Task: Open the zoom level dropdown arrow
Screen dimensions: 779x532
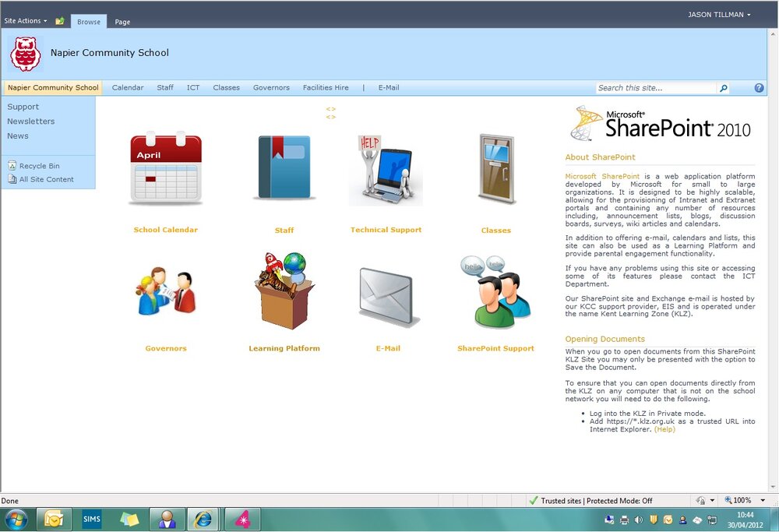Action: pos(763,500)
